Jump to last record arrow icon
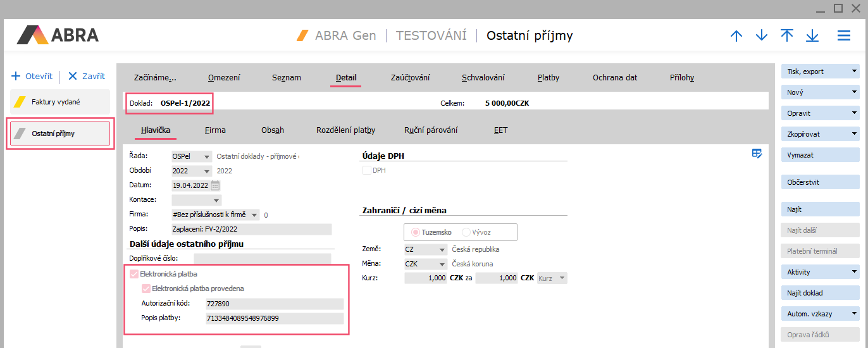The image size is (868, 348). 812,36
